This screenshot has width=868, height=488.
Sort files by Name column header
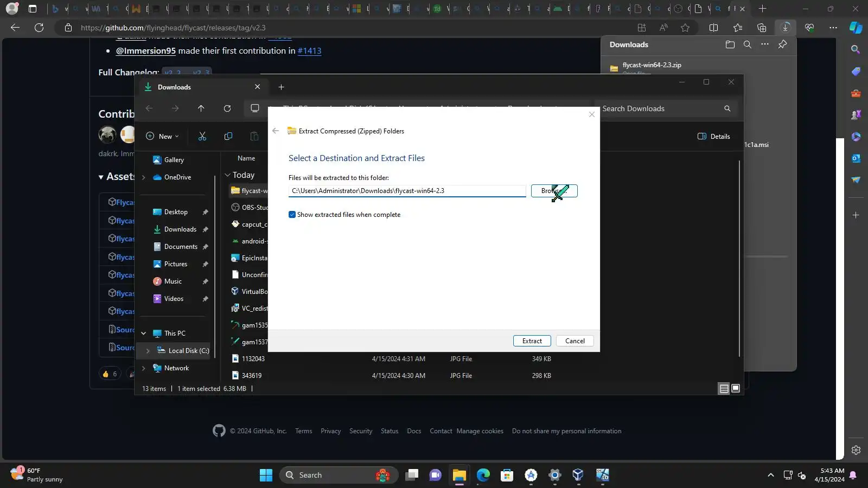click(246, 158)
